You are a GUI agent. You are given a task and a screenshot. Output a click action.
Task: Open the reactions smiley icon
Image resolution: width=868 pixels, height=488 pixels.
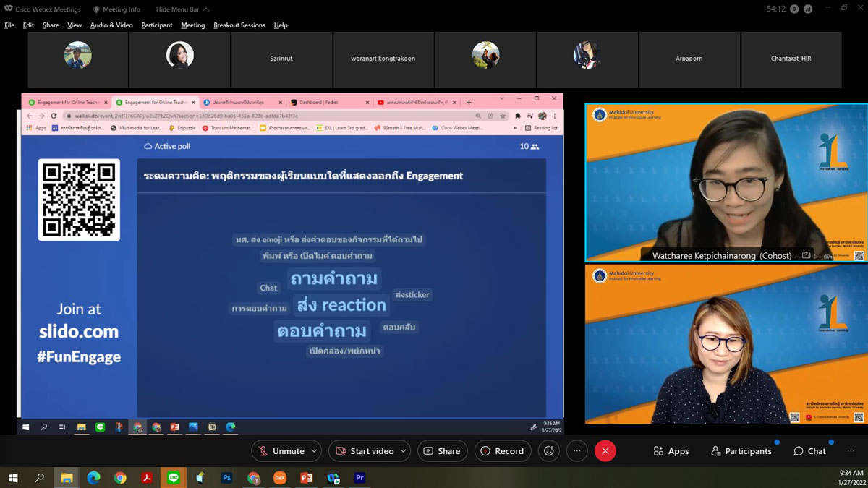tap(549, 451)
